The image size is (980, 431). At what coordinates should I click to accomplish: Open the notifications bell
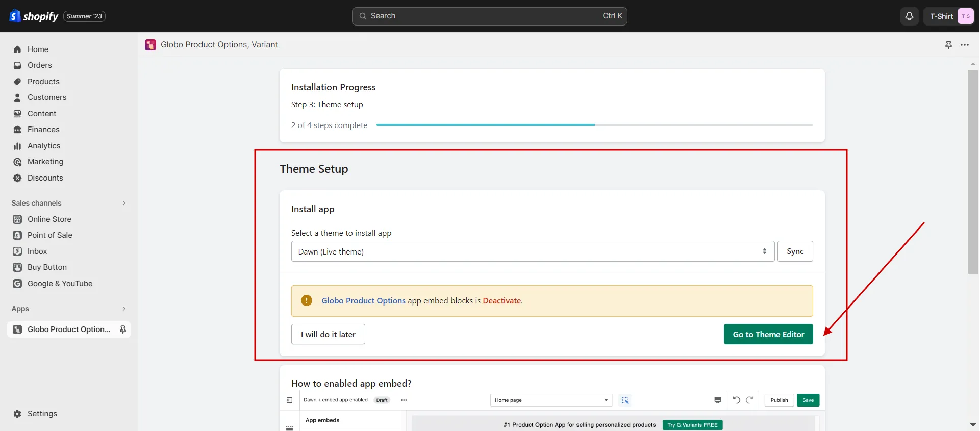[x=909, y=16]
